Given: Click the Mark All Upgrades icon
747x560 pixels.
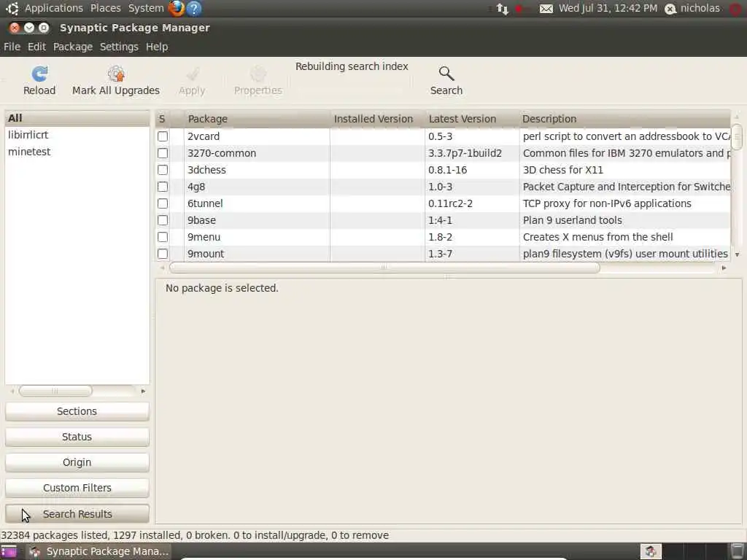Looking at the screenshot, I should coord(116,74).
